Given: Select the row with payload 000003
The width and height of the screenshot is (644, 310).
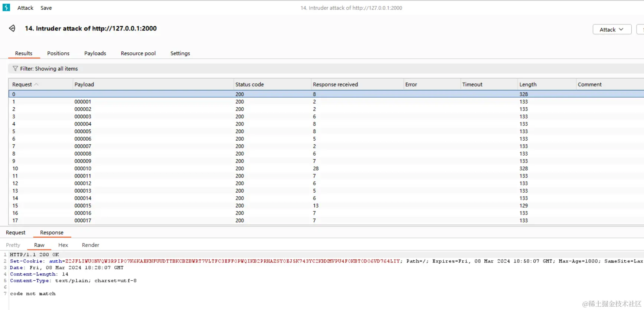Looking at the screenshot, I should click(x=326, y=117).
